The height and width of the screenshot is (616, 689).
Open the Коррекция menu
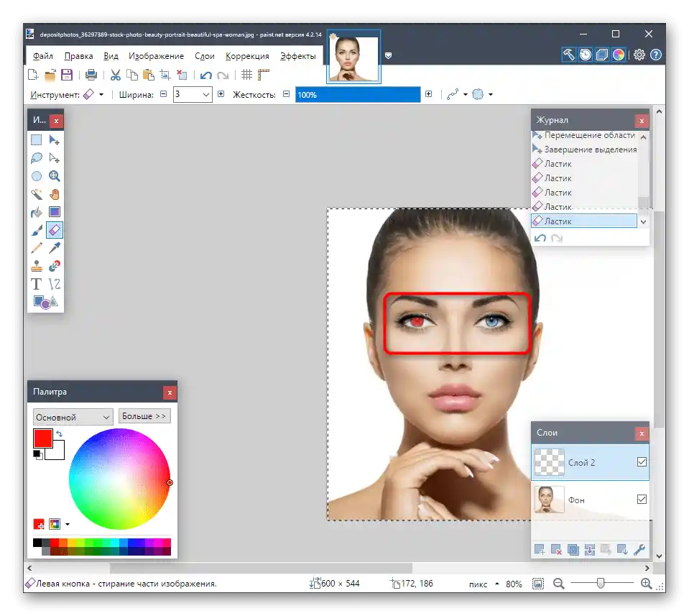pos(247,56)
